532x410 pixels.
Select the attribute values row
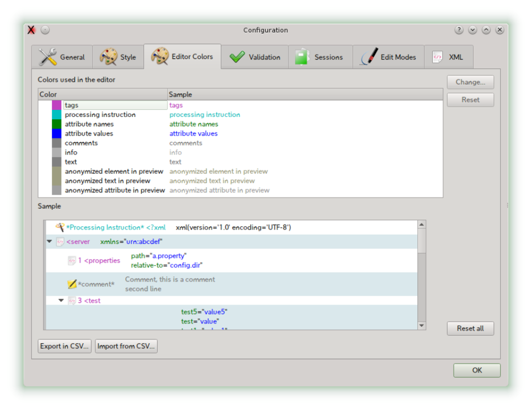240,134
